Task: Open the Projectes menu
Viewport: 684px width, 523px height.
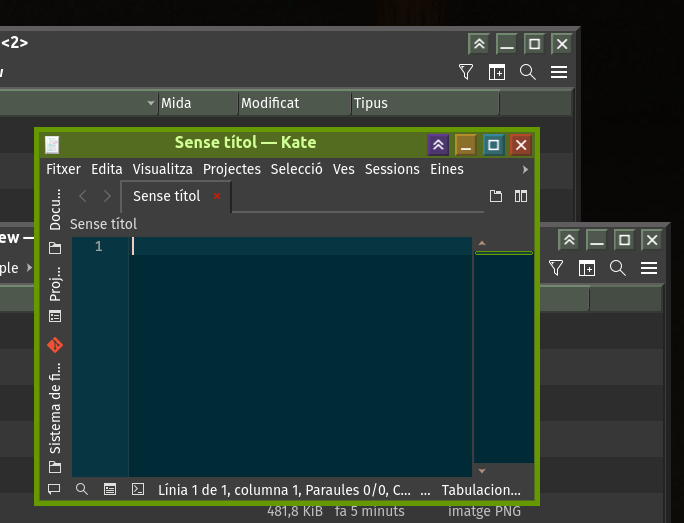Action: 232,169
